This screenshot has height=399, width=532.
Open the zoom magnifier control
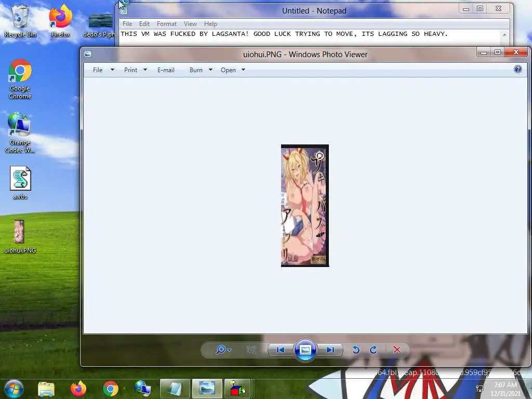(x=223, y=350)
